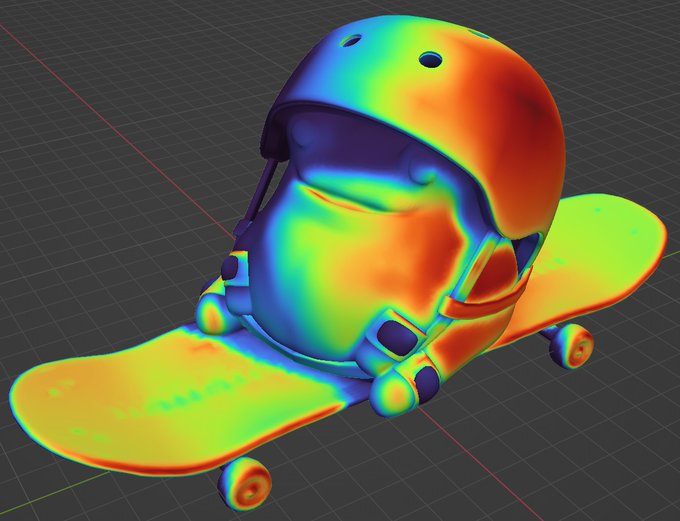
Task: Click the skateboard wheel under the far tail
Action: click(x=572, y=346)
